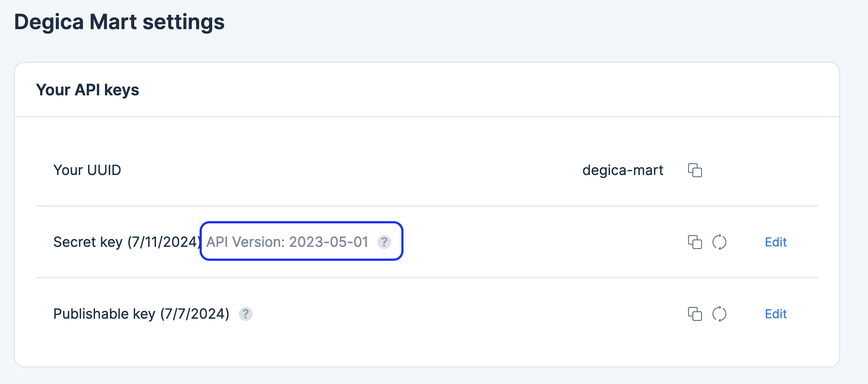
Task: Click the word settings in the page title
Action: coord(183,22)
